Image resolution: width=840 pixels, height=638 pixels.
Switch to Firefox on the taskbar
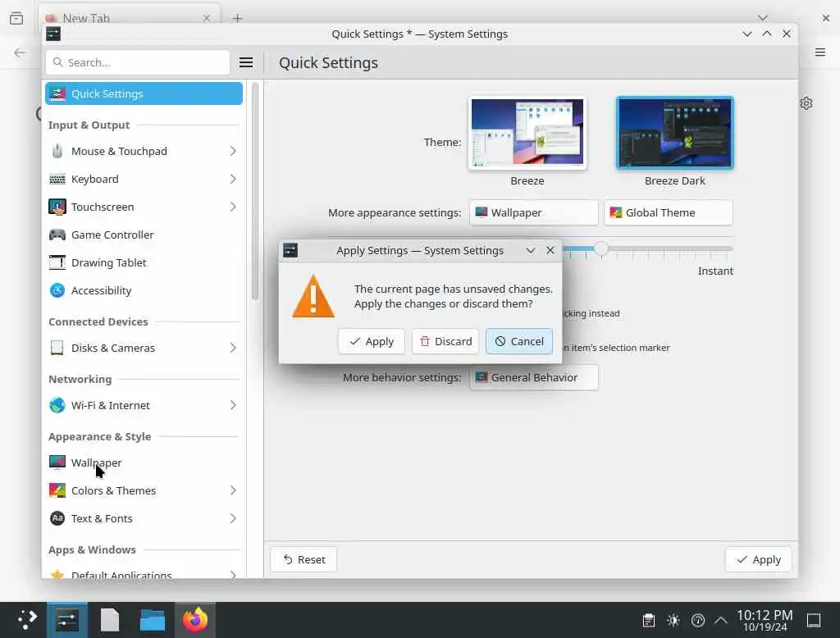click(195, 620)
